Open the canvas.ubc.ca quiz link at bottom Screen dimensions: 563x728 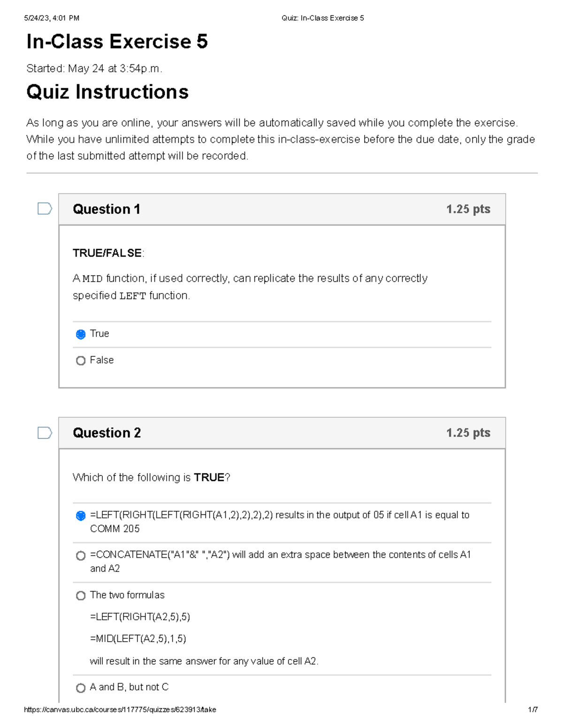(120, 710)
